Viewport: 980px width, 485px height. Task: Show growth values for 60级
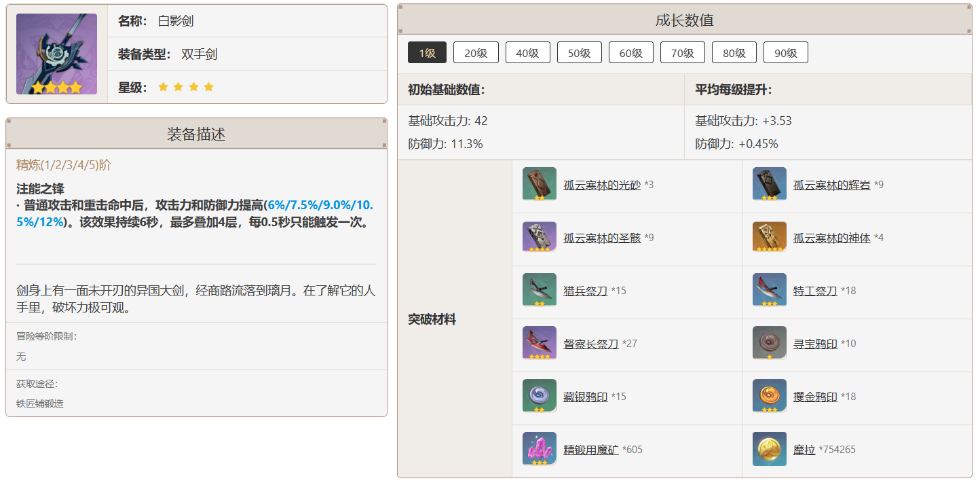[630, 52]
